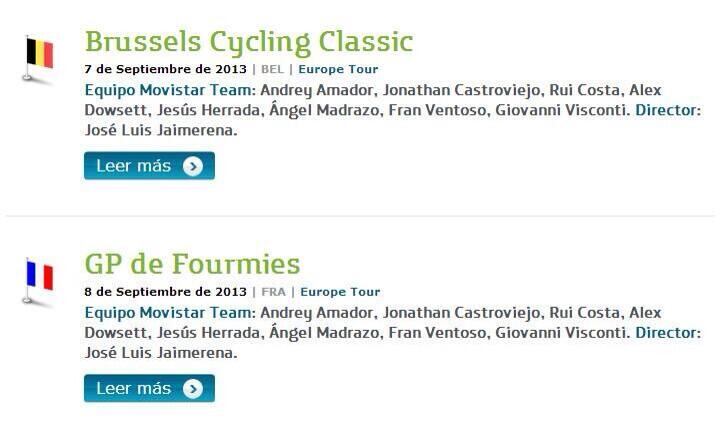Click José Luis Jaimerena under GP de Fourmies
720x427 pixels.
pos(160,353)
